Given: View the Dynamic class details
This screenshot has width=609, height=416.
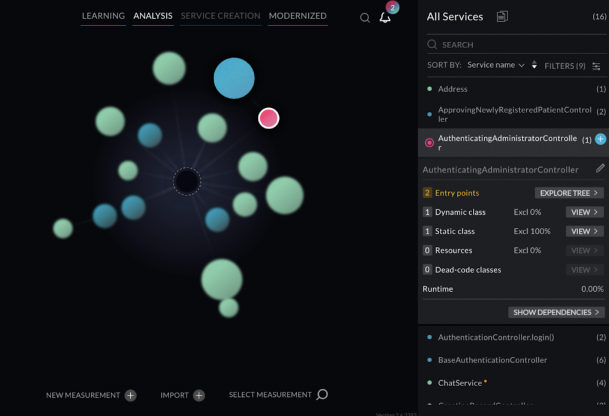Looking at the screenshot, I should (584, 212).
